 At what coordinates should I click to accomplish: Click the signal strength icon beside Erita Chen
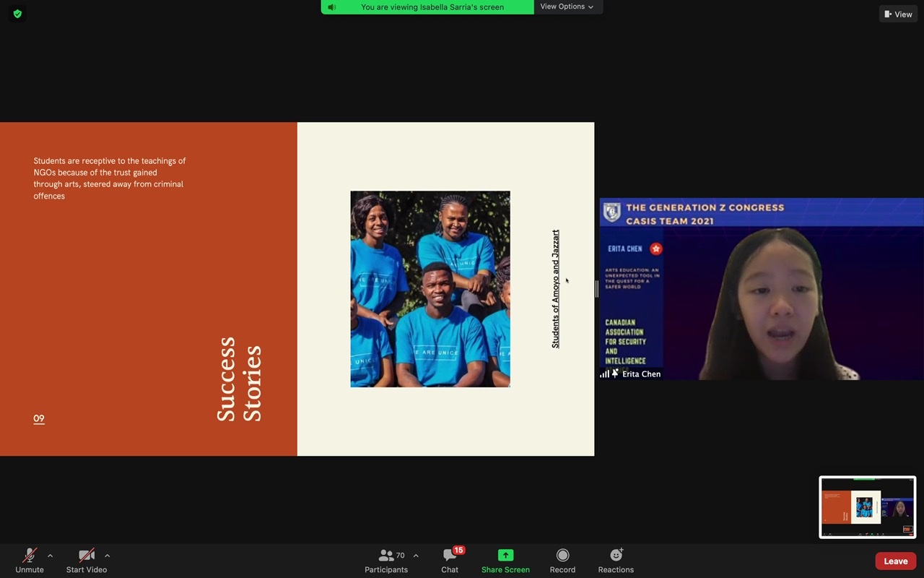pyautogui.click(x=604, y=374)
